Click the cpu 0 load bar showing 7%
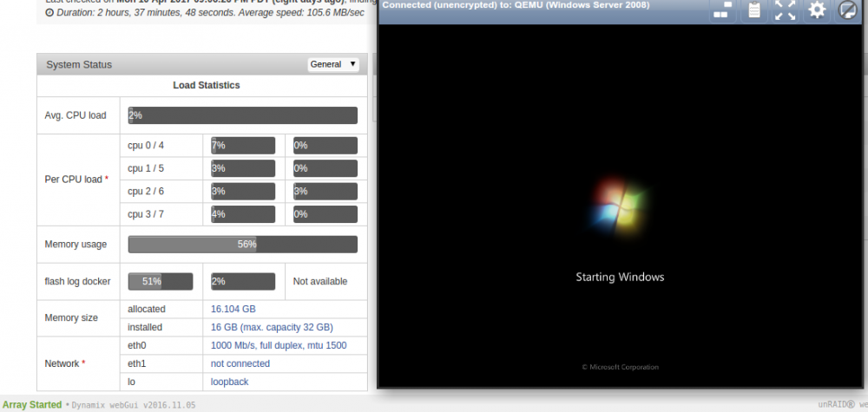Screen dimensions: 868x412 point(243,146)
